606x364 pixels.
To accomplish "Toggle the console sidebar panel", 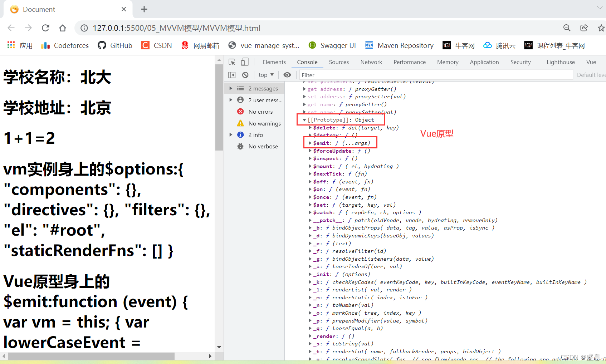I will pyautogui.click(x=232, y=75).
